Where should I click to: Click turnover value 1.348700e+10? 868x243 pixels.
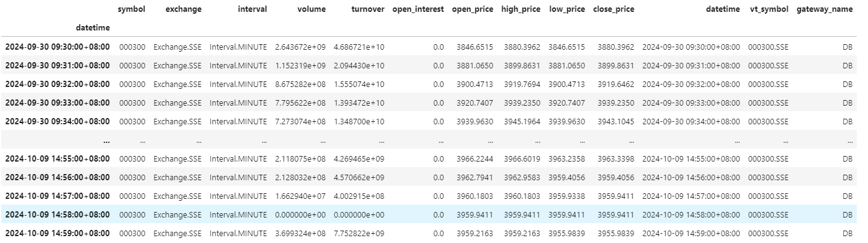pyautogui.click(x=359, y=121)
